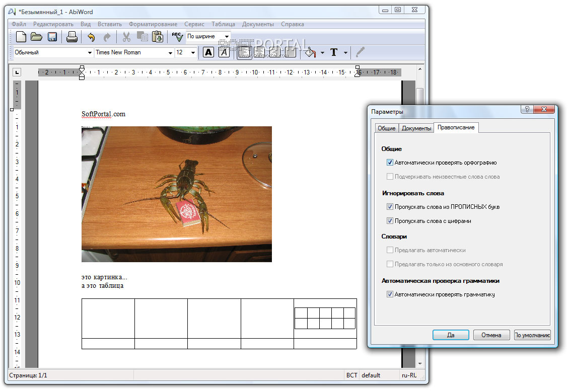
Task: Activate the format painter brush icon
Action: pos(360,52)
